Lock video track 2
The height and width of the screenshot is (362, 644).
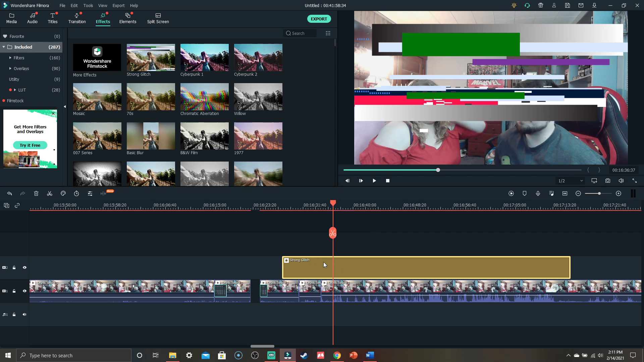pyautogui.click(x=14, y=267)
